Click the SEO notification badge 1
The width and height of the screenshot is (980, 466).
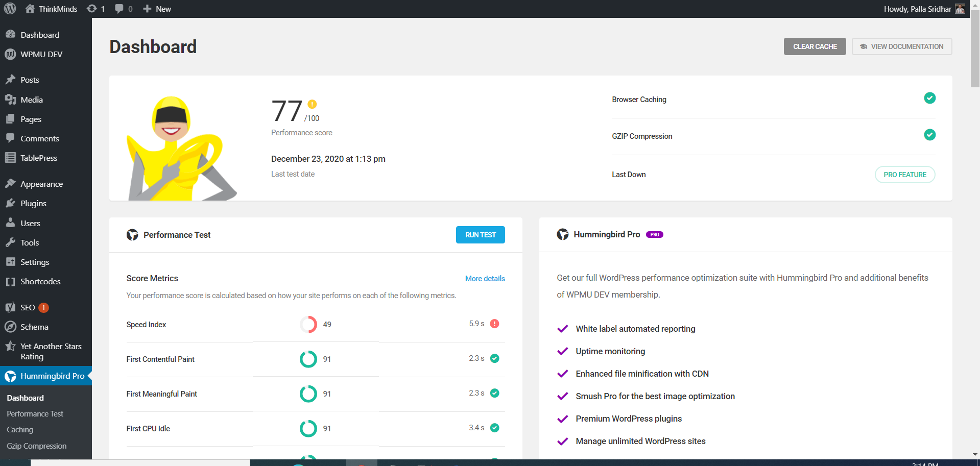pos(44,308)
